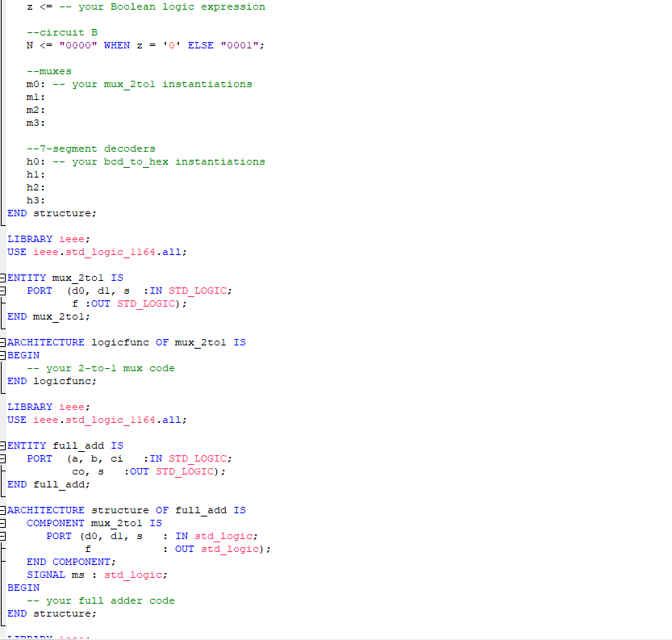Click the word 'logicfunc' in ARCHITECTURE line

[120, 342]
